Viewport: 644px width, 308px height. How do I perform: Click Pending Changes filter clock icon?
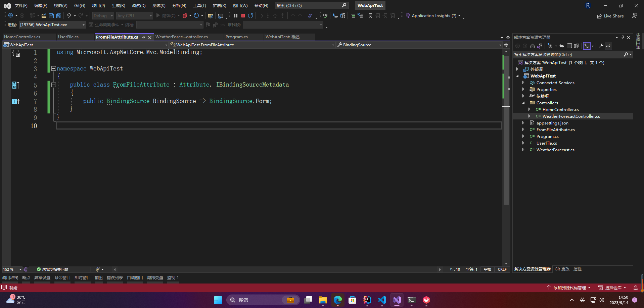550,46
